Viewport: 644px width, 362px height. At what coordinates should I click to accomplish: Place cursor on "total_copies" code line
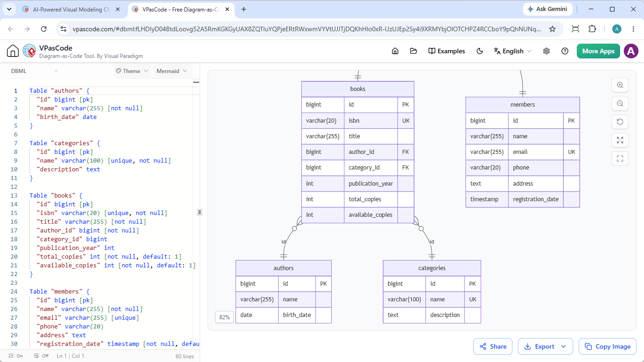pos(109,256)
